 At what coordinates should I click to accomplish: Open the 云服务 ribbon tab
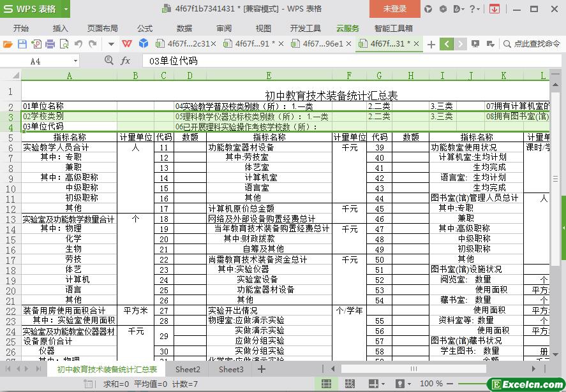348,28
